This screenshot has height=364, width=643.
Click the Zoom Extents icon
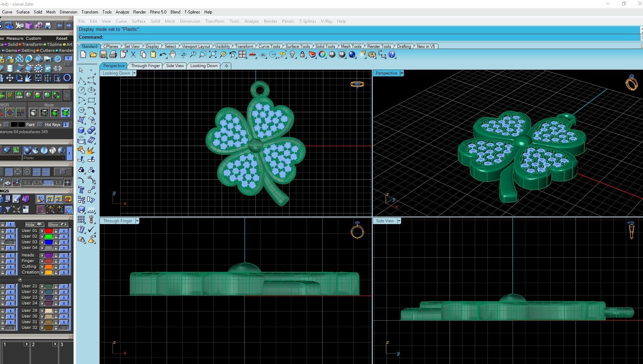click(x=212, y=55)
